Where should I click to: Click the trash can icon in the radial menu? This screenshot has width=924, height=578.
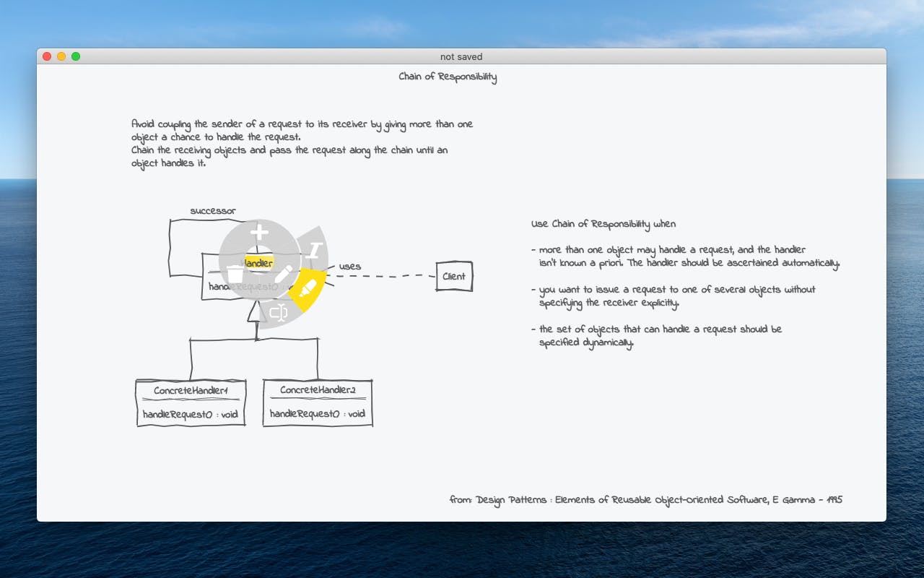(x=235, y=274)
